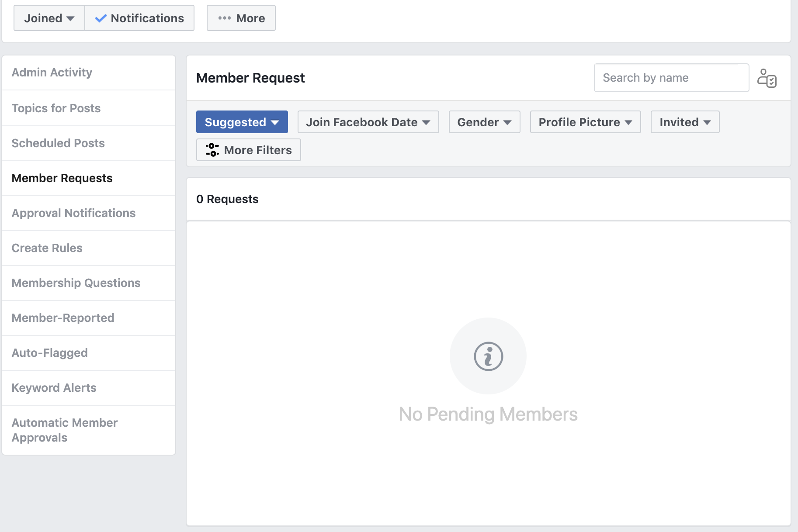
Task: Click the checkmark icon on Notifications button
Action: pyautogui.click(x=101, y=18)
